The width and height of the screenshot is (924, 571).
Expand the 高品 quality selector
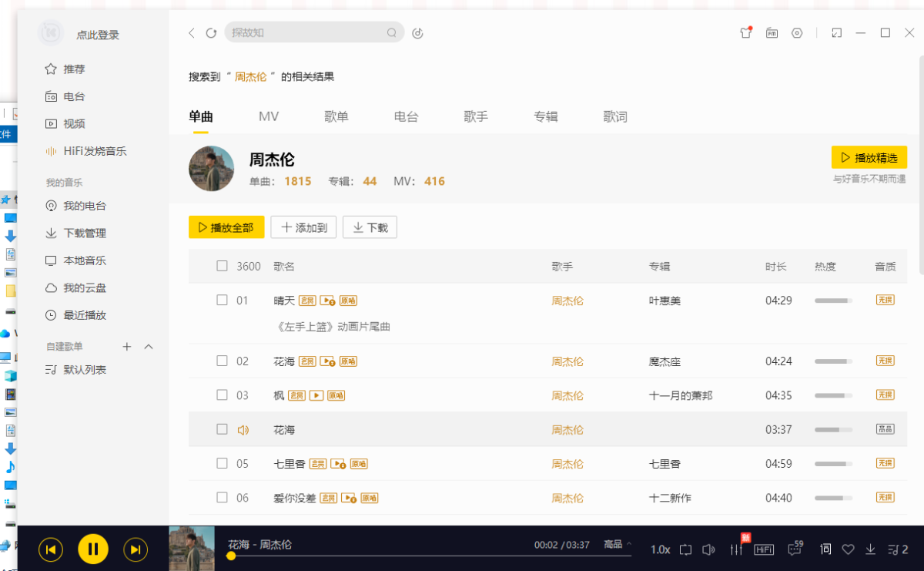click(x=618, y=545)
